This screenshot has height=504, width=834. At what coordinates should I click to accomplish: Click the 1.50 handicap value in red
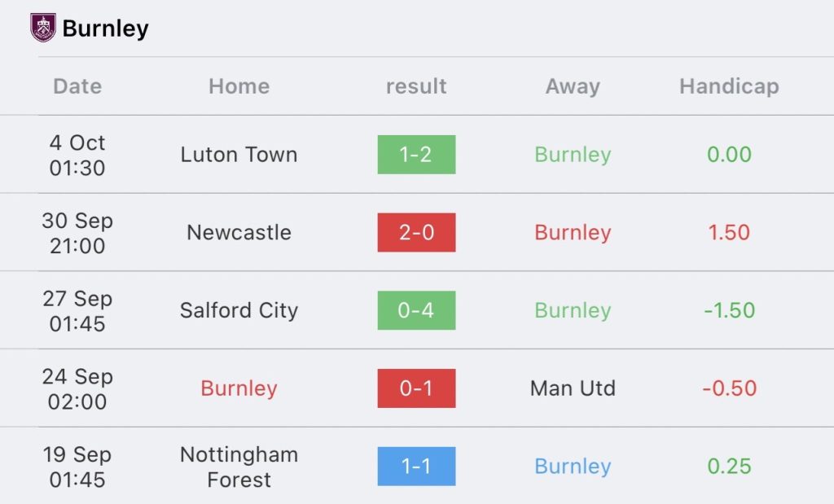click(x=729, y=232)
